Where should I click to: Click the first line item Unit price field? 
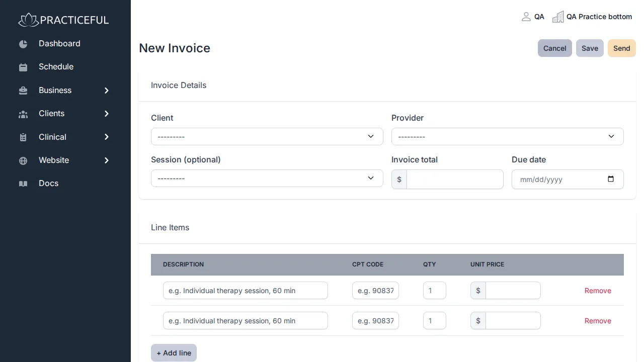(x=513, y=291)
